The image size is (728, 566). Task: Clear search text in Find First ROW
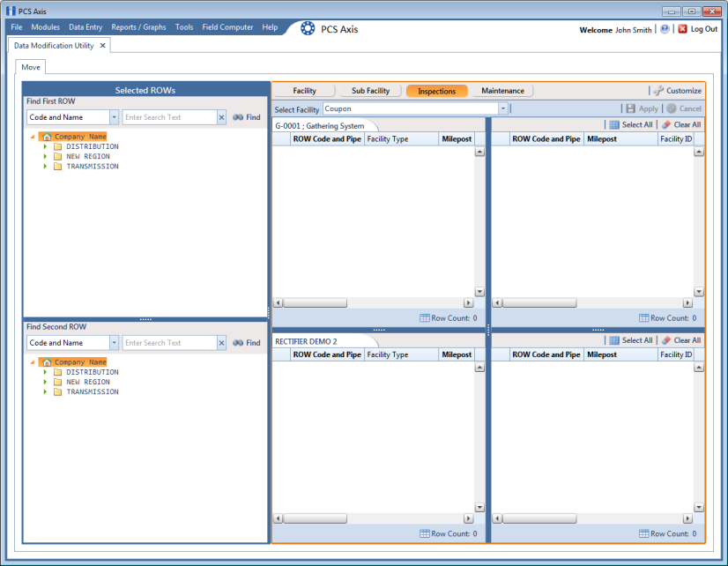tap(221, 117)
